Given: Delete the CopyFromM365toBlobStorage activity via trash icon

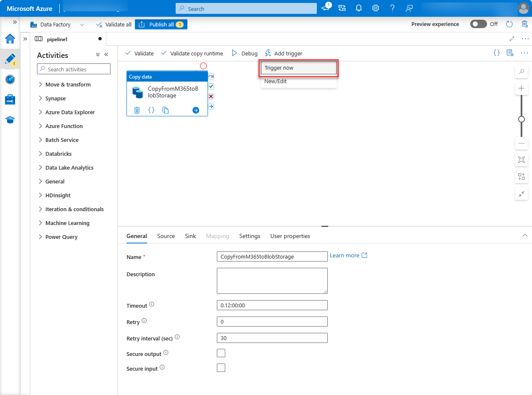Looking at the screenshot, I should [137, 110].
